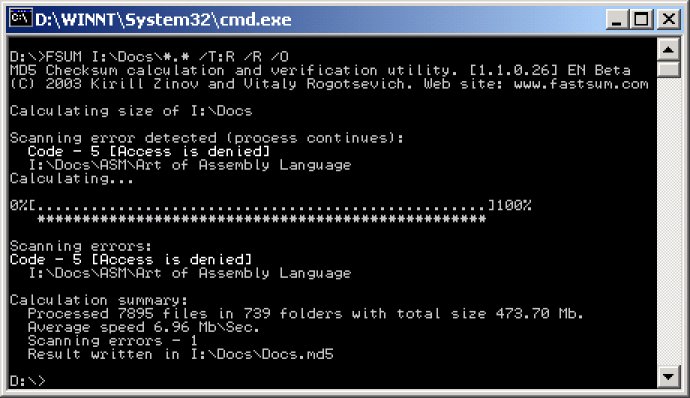Click the FSUM command line text
Image resolution: width=690 pixels, height=398 pixels.
pyautogui.click(x=150, y=56)
